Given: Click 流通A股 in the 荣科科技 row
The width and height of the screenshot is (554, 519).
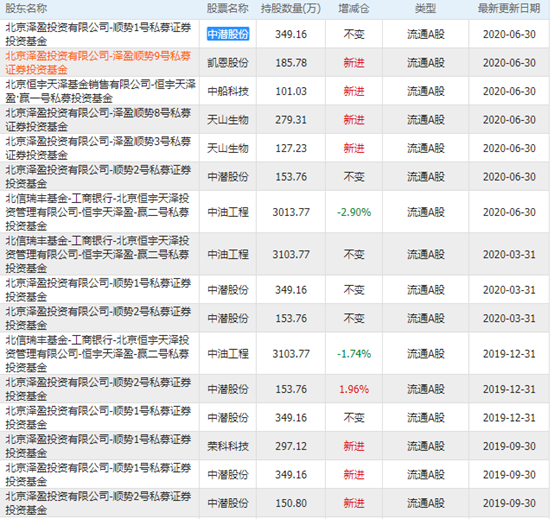Looking at the screenshot, I should [x=426, y=446].
